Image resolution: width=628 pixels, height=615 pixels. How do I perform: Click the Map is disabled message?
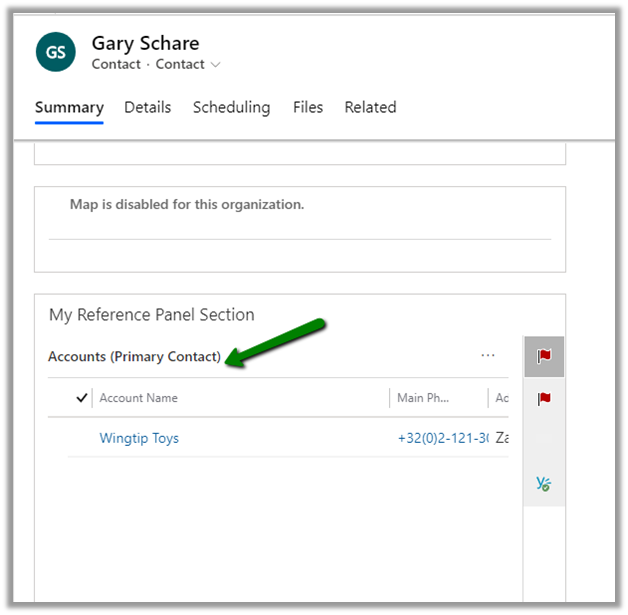187,205
